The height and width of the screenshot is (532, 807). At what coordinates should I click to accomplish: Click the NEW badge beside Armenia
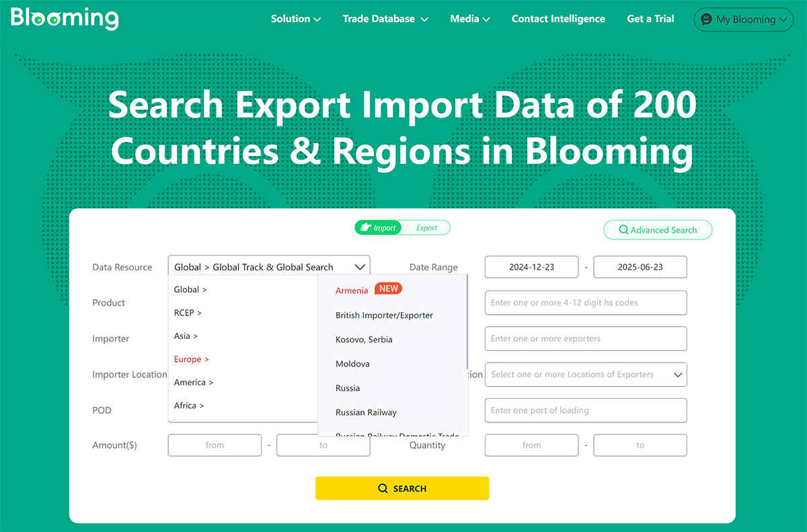coord(388,289)
